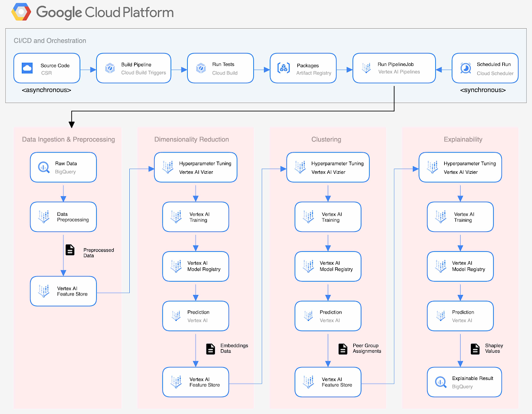Screen dimensions: 532x414
Task: Click the "Preprocessed Data" label
Action: click(99, 252)
